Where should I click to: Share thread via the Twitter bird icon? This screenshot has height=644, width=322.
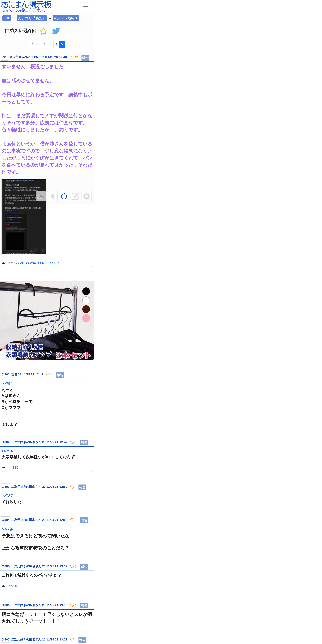(56, 31)
